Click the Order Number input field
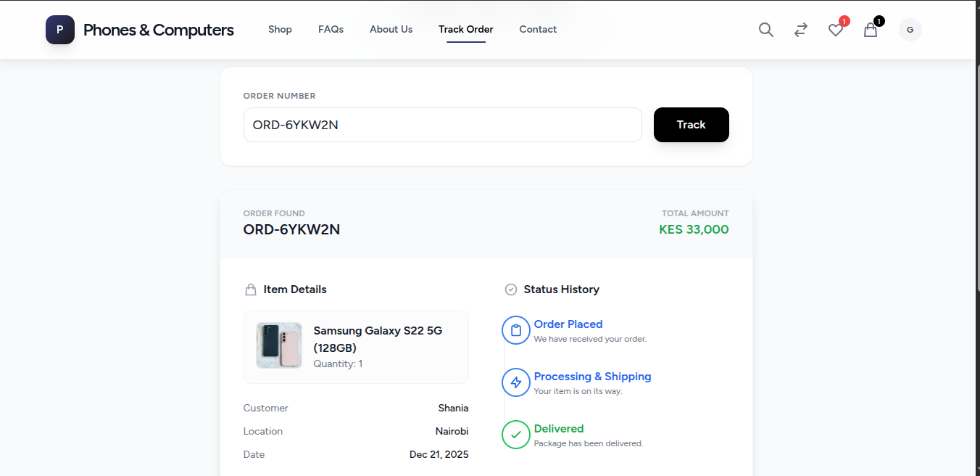This screenshot has width=980, height=476. 442,125
